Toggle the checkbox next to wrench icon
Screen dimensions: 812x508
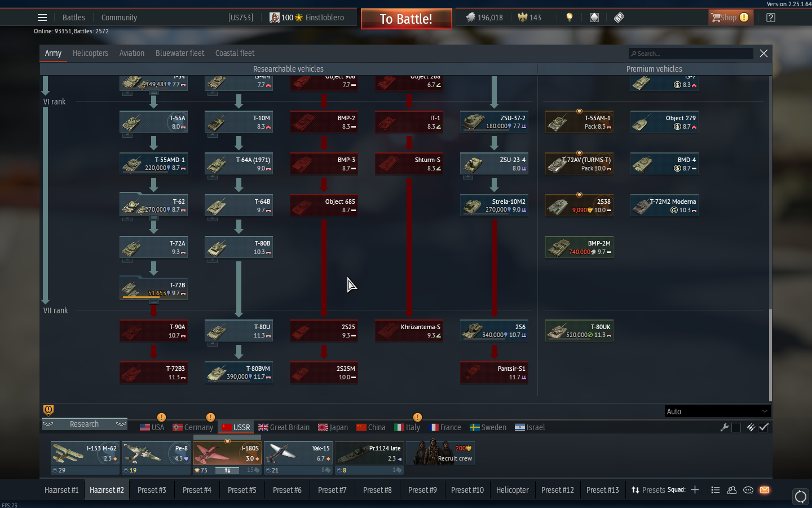[x=736, y=427]
